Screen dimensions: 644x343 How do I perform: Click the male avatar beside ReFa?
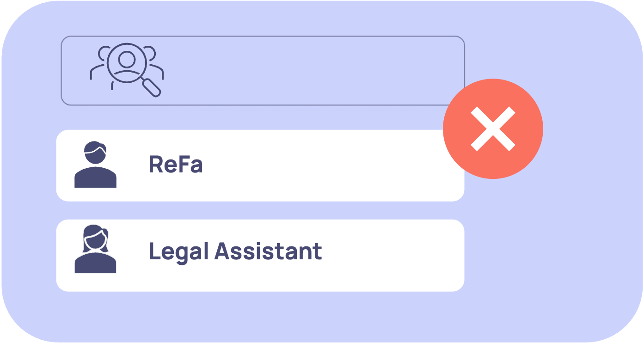pyautogui.click(x=95, y=165)
